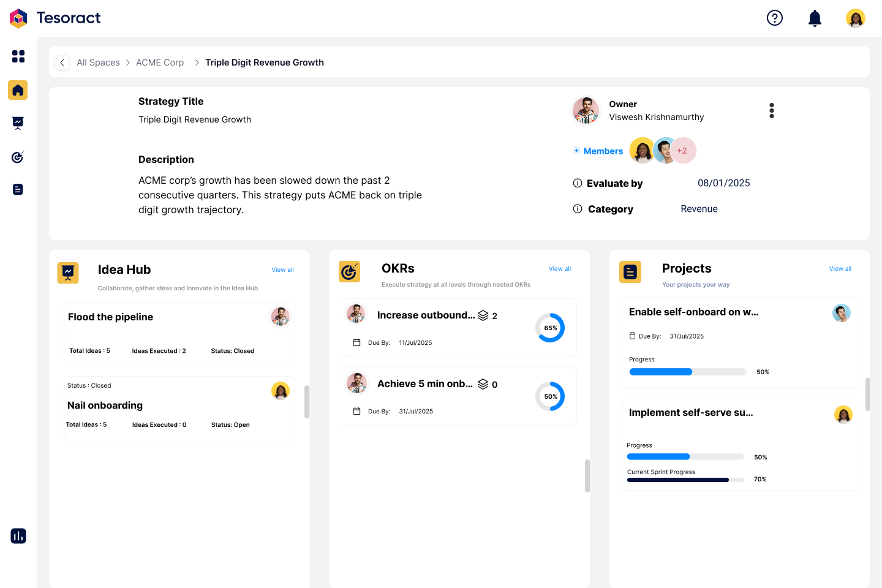Click the Idea Hub panel scrollbar
This screenshot has height=588, width=882.
coord(307,401)
